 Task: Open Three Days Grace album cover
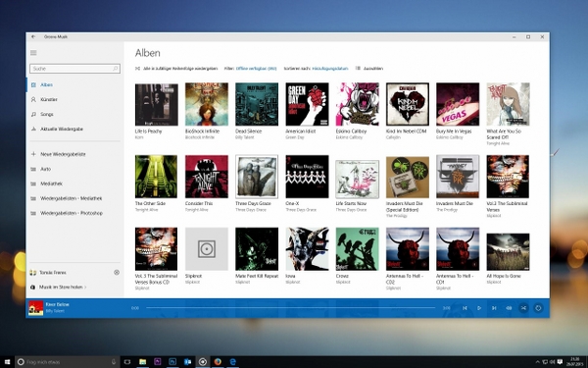pyautogui.click(x=257, y=177)
